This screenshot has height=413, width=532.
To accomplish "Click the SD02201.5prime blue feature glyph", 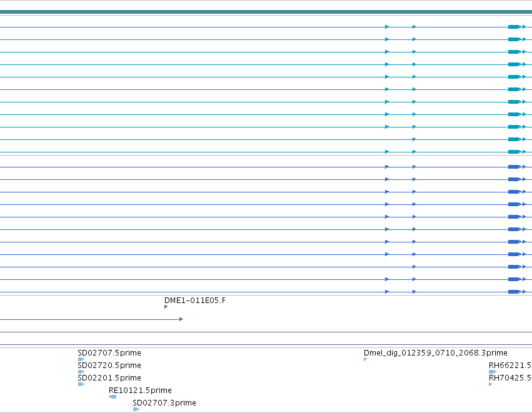I will pos(81,384).
